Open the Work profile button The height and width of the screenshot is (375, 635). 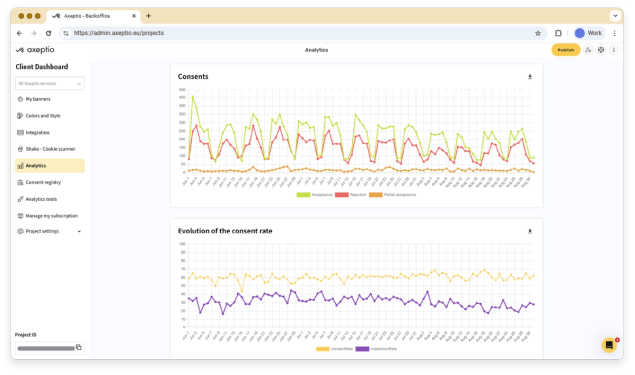(x=589, y=33)
